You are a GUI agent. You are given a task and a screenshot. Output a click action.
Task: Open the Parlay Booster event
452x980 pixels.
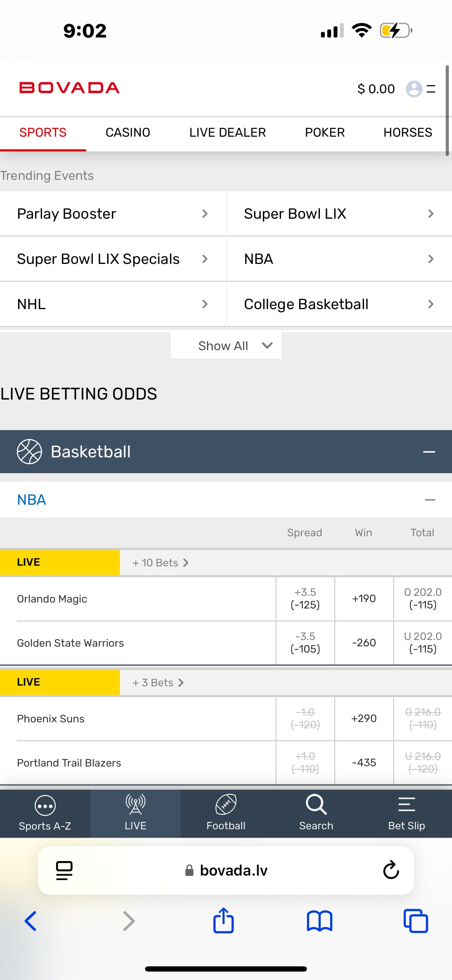click(x=112, y=214)
